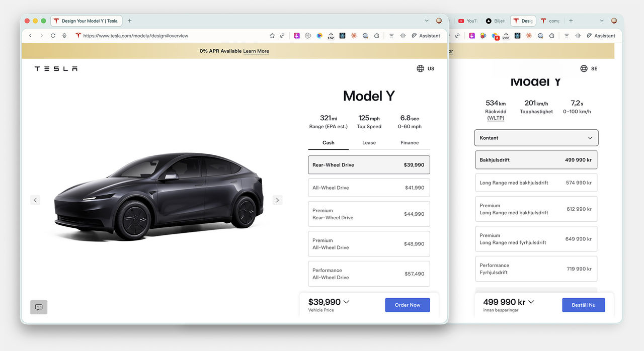This screenshot has width=644, height=351.
Task: Click the reader lines icon in the front window
Action: click(391, 36)
